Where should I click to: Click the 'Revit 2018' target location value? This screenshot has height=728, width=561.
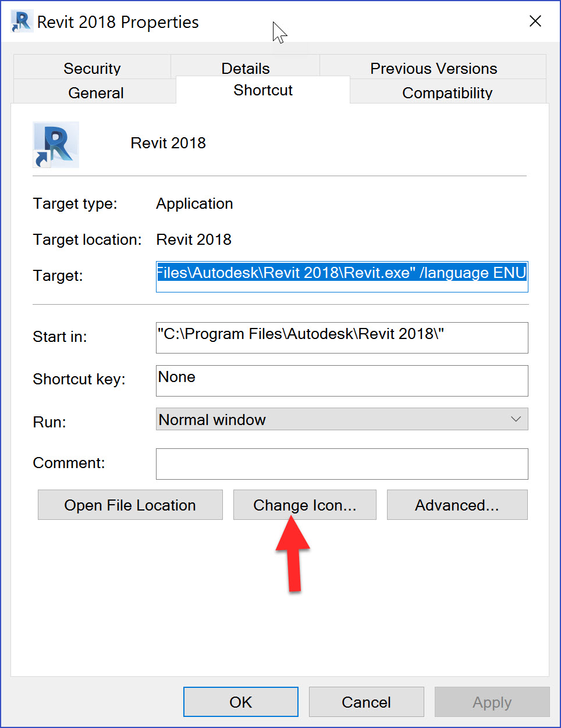click(194, 240)
